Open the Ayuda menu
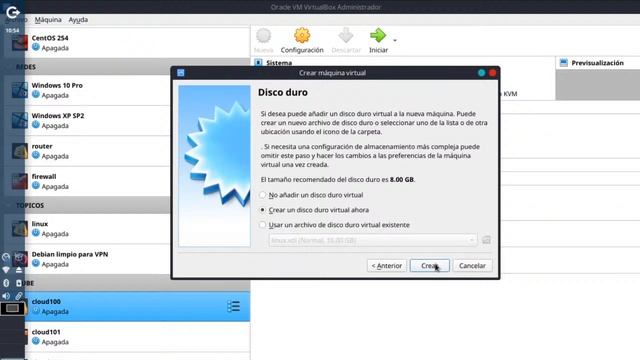The width and height of the screenshot is (640, 360). tap(78, 20)
